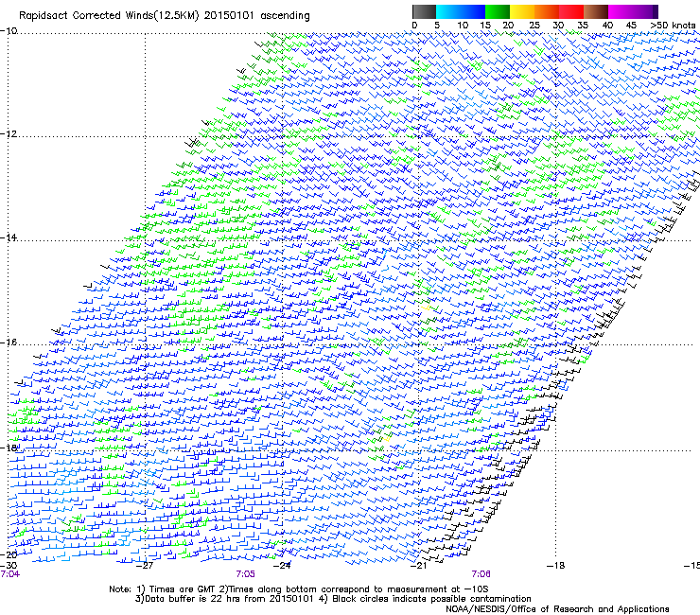Click the NOAA/NESDIS Office of Research credit
The width and height of the screenshot is (700, 615).
[557, 609]
